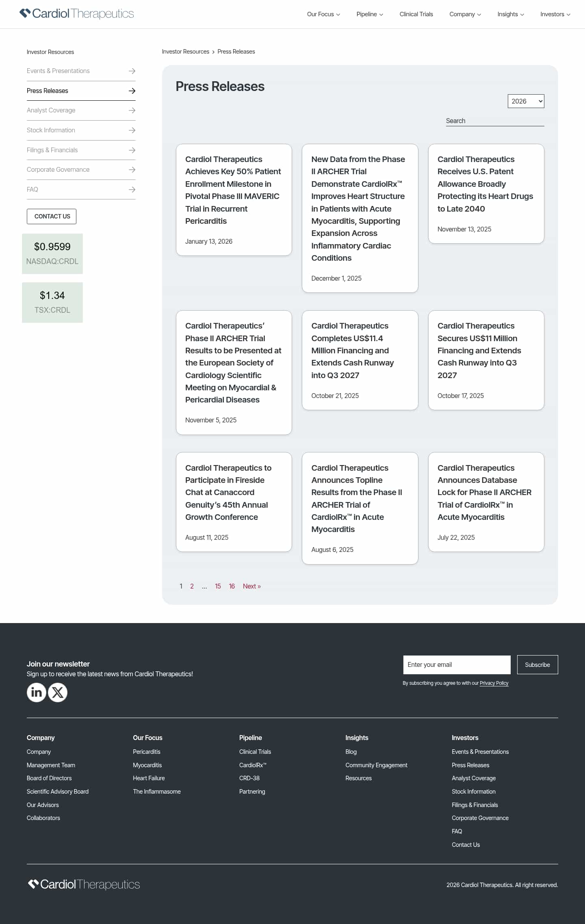
Task: Click the Search press releases field
Action: pos(495,121)
